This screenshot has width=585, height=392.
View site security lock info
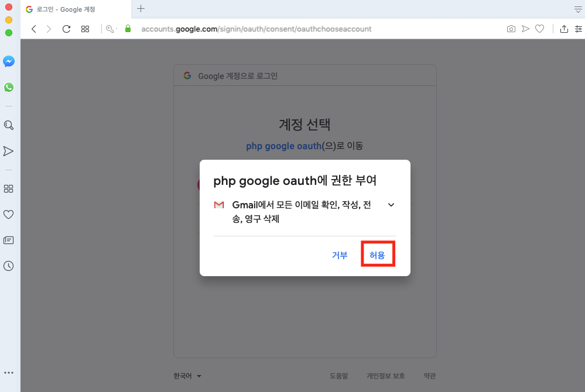[x=128, y=29]
